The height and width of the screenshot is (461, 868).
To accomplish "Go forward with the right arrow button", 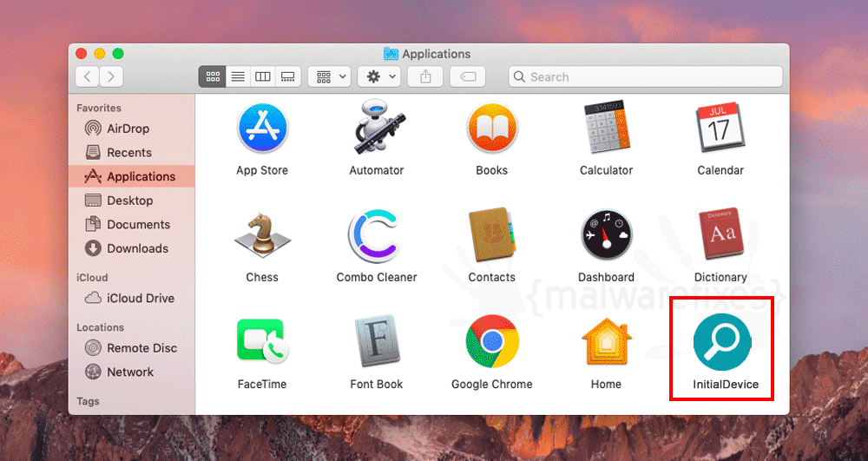I will [x=111, y=76].
